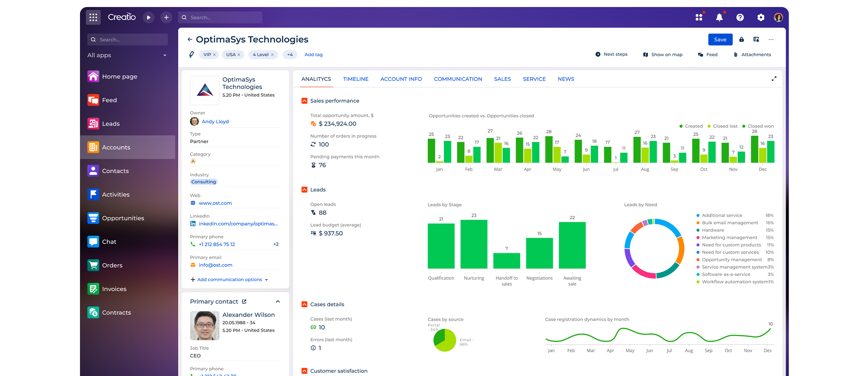Open the ACCOUNT INFO tab
Viewport: 868px width, 376px height.
tap(401, 79)
